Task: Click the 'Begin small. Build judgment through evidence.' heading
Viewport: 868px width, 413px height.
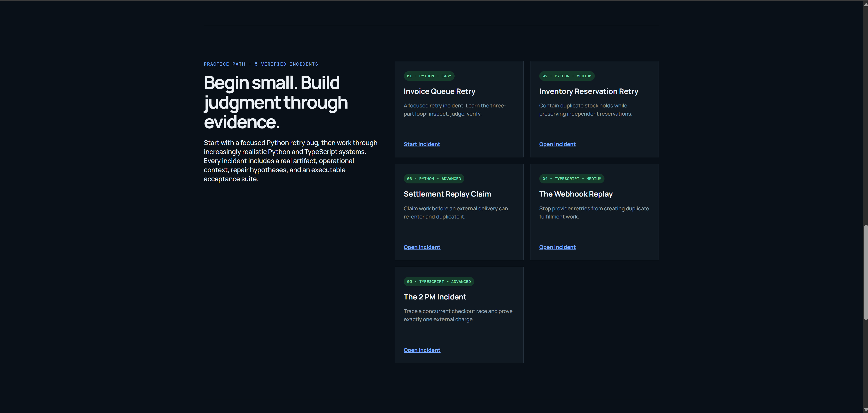Action: [x=276, y=102]
